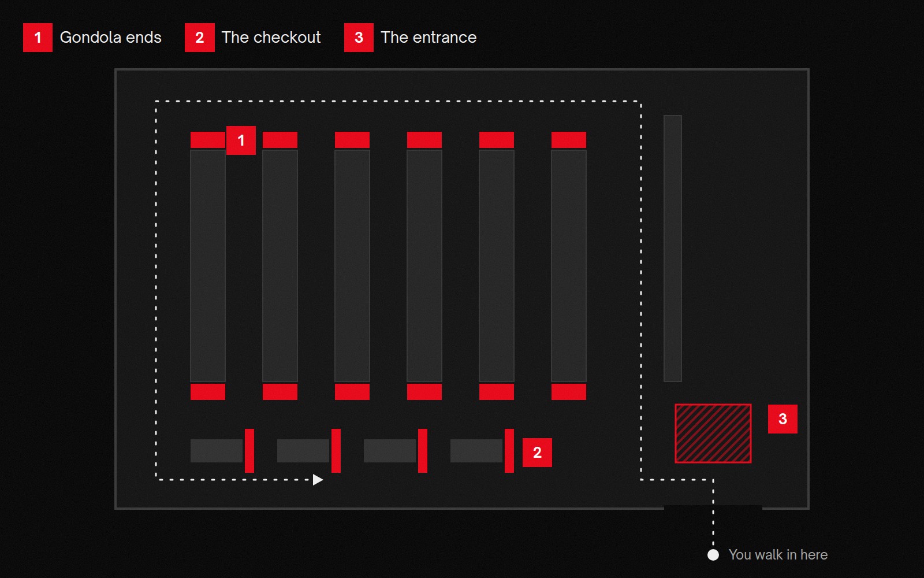Click the arrowhead ending the dotted path
Viewport: 924px width, 578px height.
click(318, 480)
